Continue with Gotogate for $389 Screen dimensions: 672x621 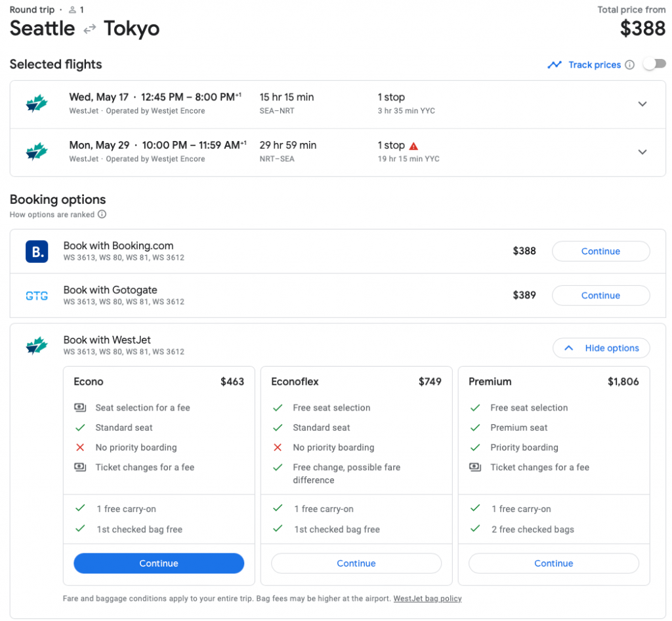(600, 296)
